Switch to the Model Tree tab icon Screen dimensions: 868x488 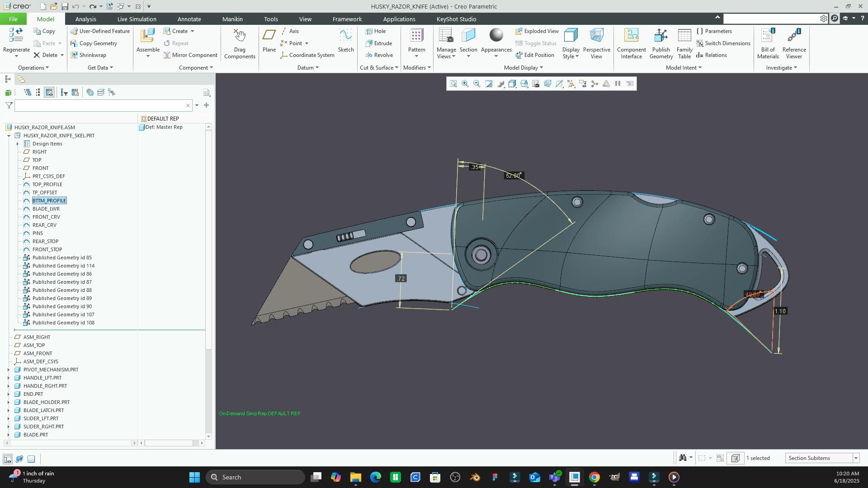click(8, 79)
